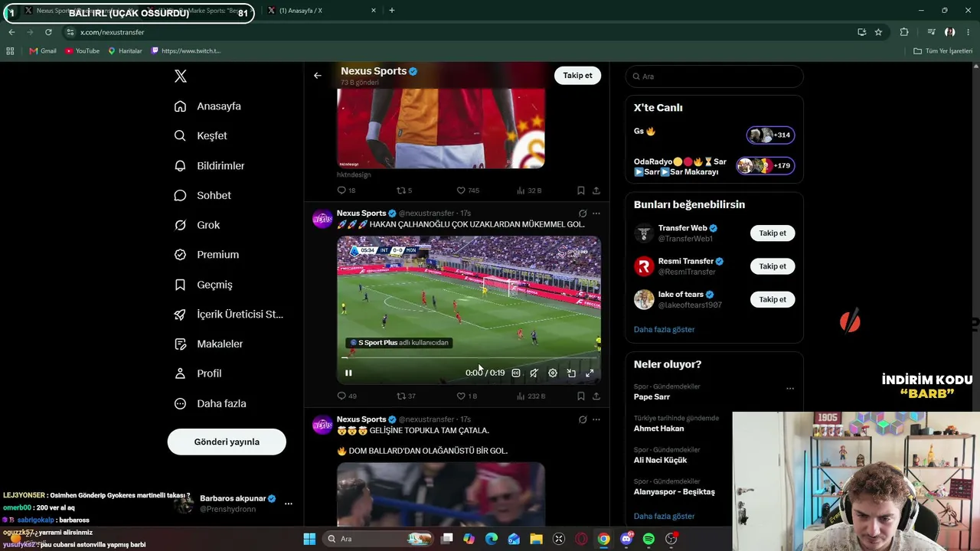Open account menu for Barbaros akpunar
The width and height of the screenshot is (980, 551).
coord(289,504)
